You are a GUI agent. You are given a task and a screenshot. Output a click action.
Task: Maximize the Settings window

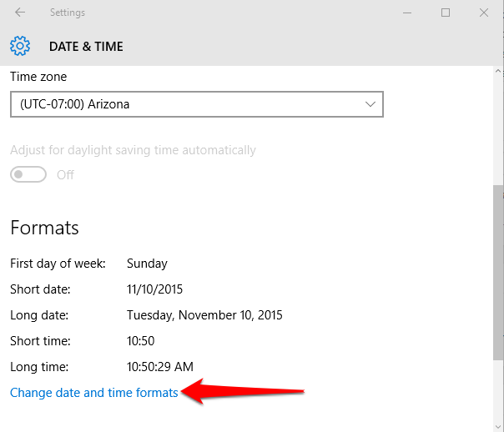(x=446, y=13)
